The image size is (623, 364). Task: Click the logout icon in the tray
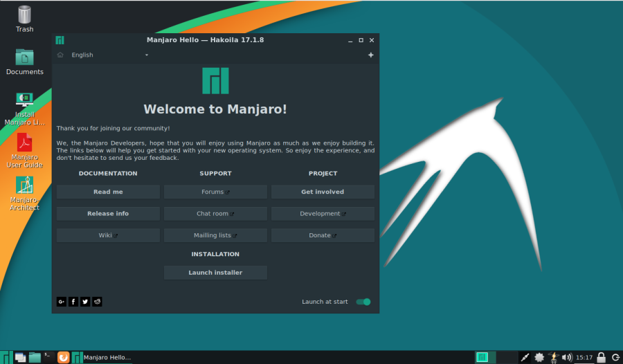click(x=616, y=357)
